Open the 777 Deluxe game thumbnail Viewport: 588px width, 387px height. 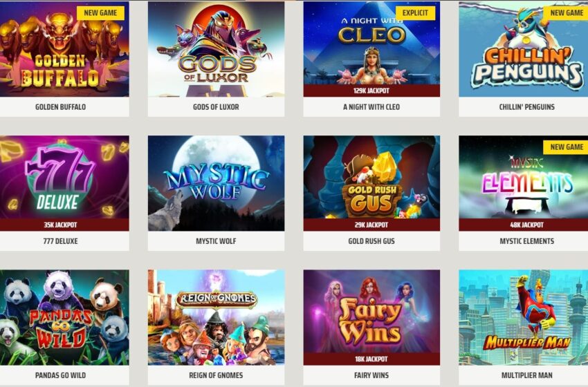point(64,177)
